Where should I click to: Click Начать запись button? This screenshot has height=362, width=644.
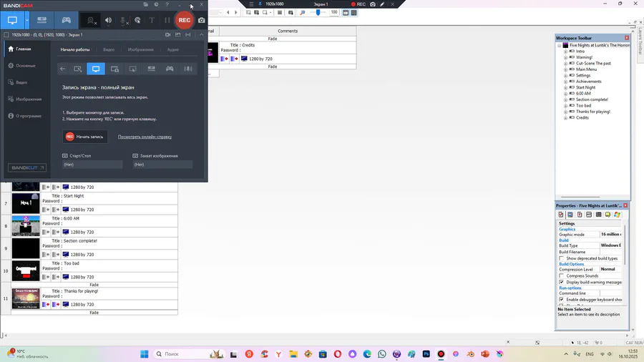click(x=85, y=137)
